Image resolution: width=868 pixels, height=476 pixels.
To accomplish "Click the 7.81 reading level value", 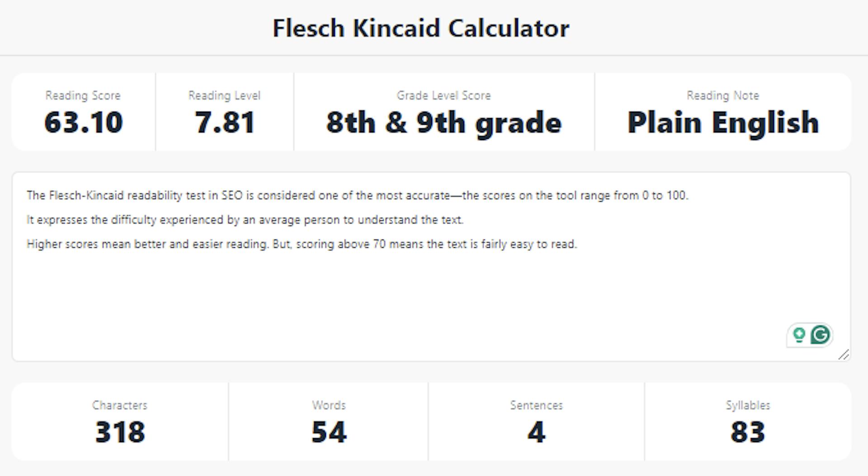I will tap(225, 123).
